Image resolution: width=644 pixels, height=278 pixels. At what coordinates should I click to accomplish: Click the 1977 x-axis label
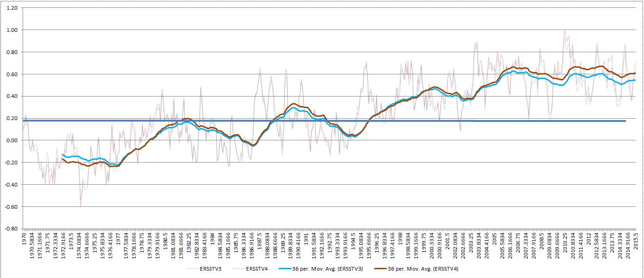pyautogui.click(x=118, y=238)
